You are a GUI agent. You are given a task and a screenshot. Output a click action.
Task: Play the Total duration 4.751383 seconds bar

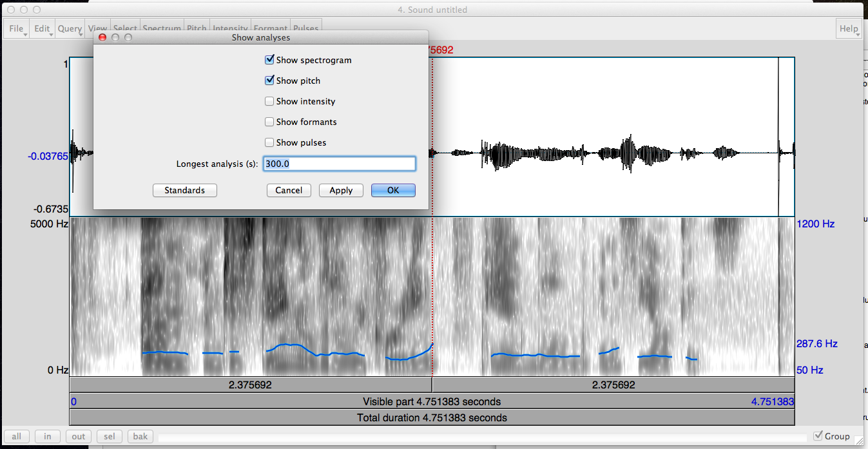click(432, 417)
